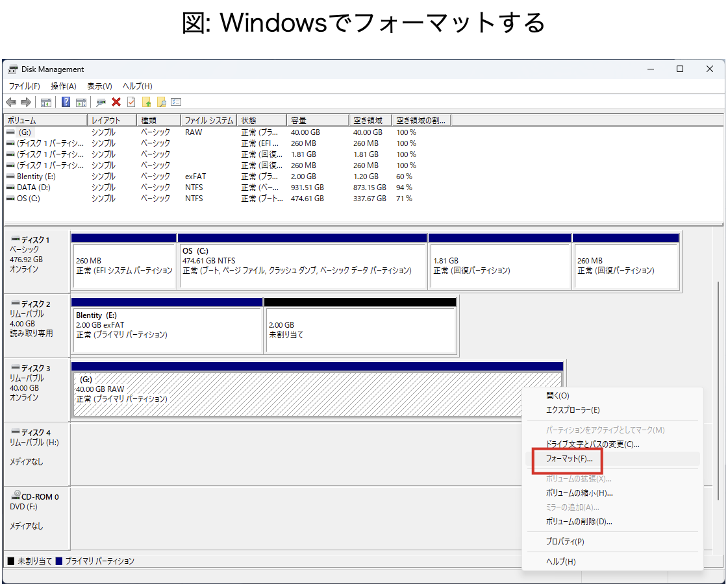Choose 開く(O) in the context menu
This screenshot has width=728, height=584.
(612, 396)
